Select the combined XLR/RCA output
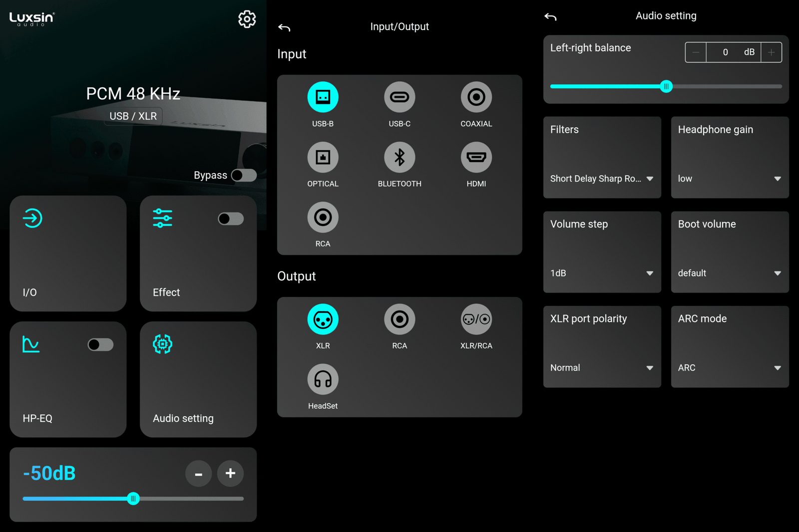 [x=476, y=319]
